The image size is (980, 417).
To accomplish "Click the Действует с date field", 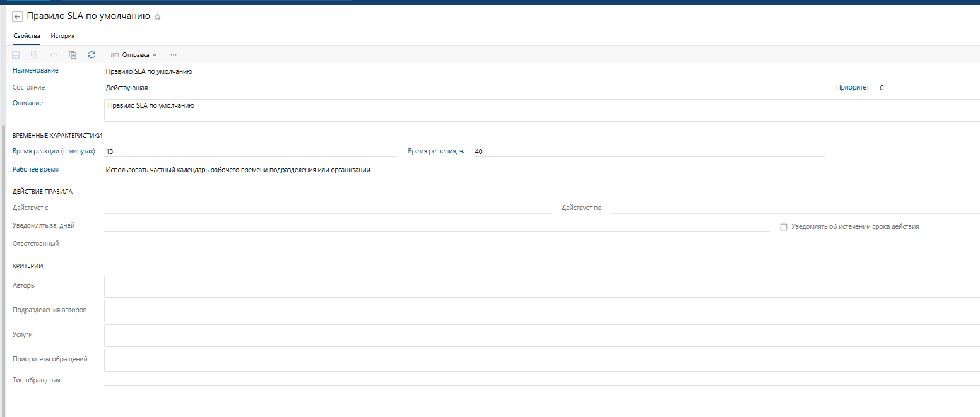I will 327,208.
